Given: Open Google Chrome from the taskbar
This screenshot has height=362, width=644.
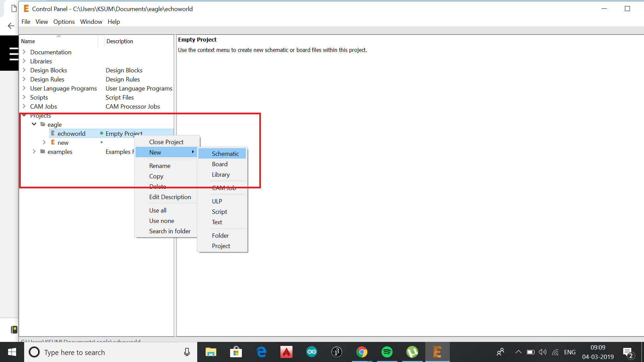Looking at the screenshot, I should [x=362, y=352].
